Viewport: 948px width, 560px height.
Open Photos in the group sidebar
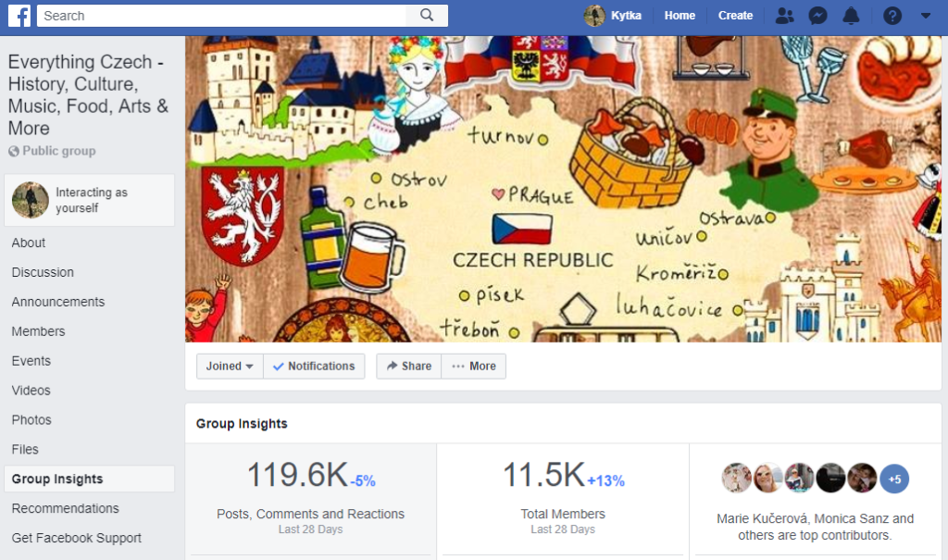tap(31, 420)
